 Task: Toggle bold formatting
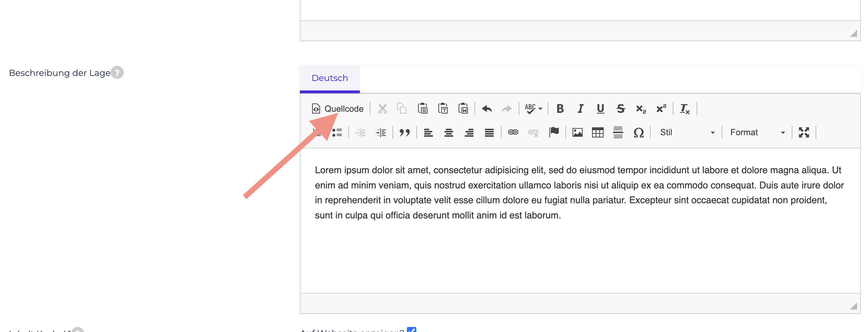tap(560, 108)
